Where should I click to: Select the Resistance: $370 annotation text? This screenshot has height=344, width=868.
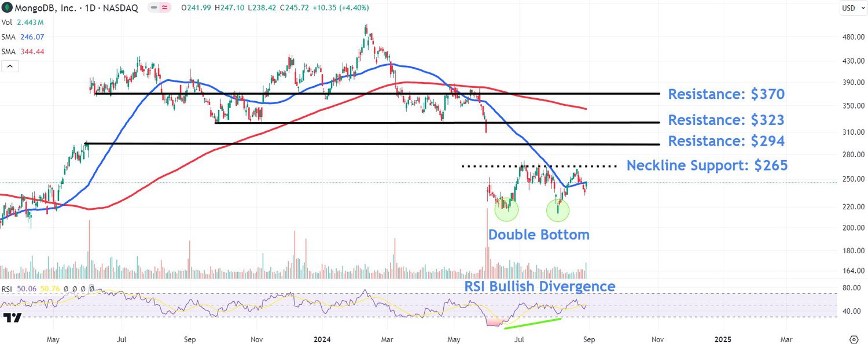tap(726, 94)
